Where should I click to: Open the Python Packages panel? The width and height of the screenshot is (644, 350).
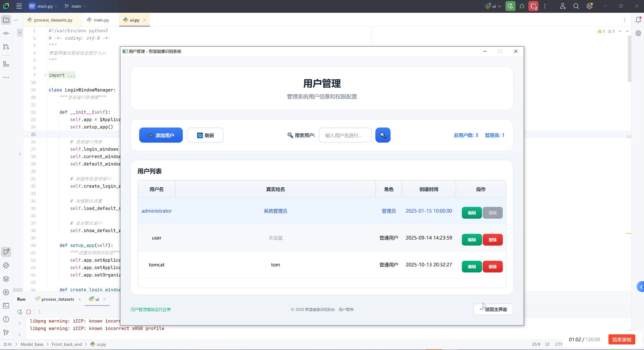pos(6,278)
